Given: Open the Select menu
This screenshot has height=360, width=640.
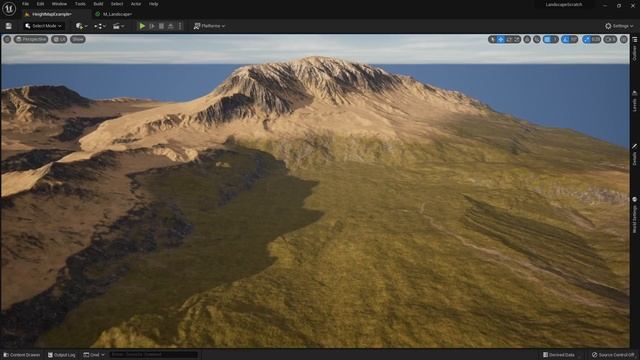Looking at the screenshot, I should (x=117, y=4).
